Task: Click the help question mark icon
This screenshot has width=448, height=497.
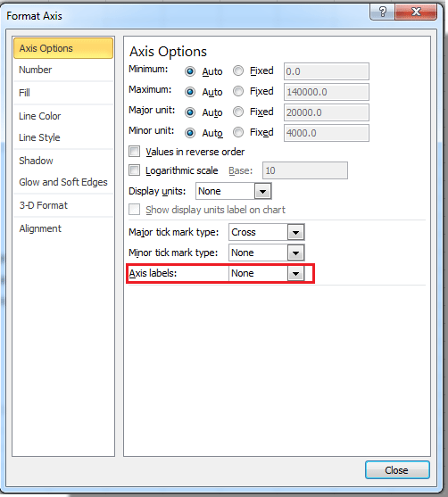Action: click(x=382, y=12)
